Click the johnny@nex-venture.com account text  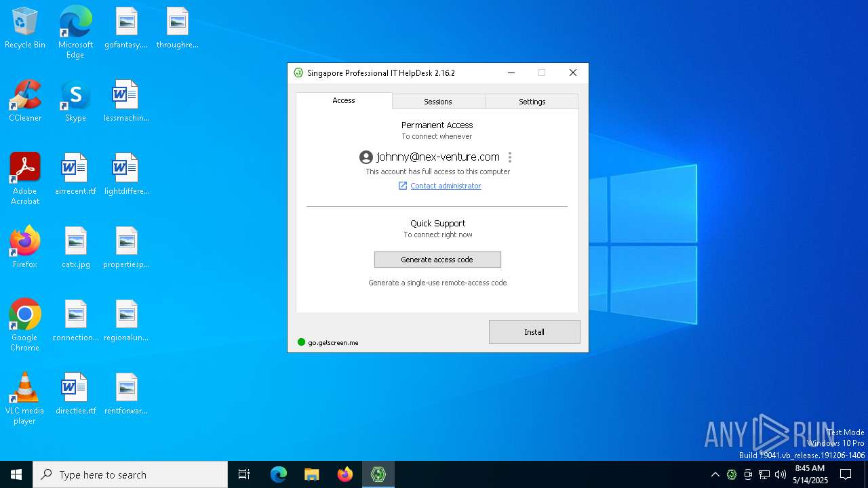click(x=438, y=157)
